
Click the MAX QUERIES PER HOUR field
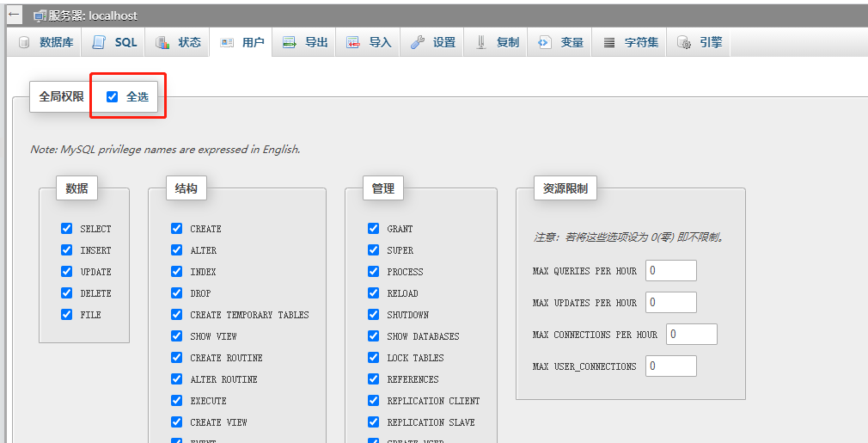coord(671,271)
